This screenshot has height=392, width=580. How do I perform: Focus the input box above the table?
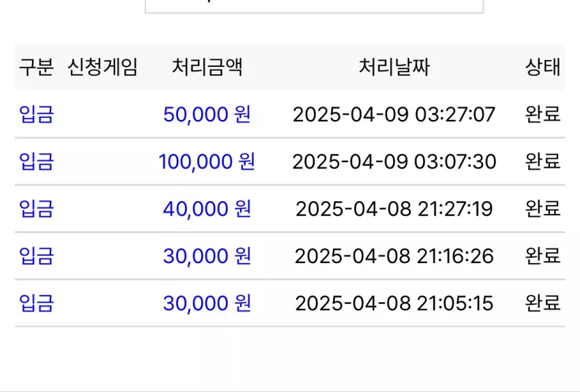pos(315,6)
